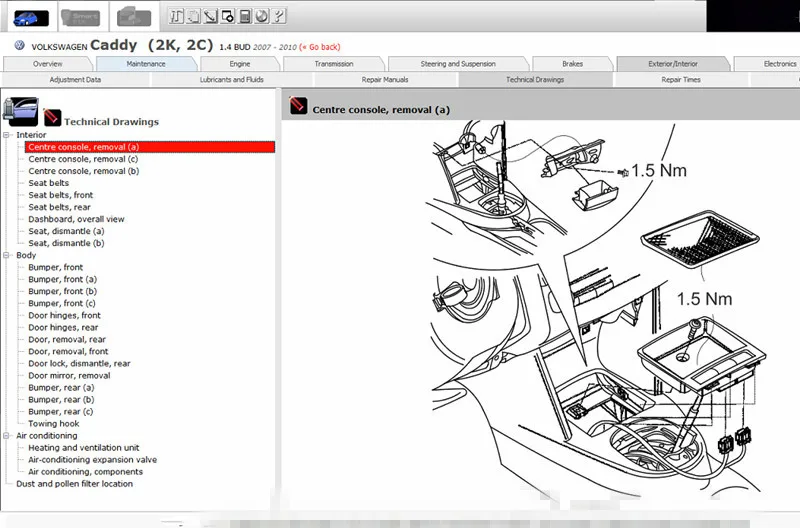Select the Technical Drawings sub-tab
Viewport: 800px width, 528px height.
535,80
